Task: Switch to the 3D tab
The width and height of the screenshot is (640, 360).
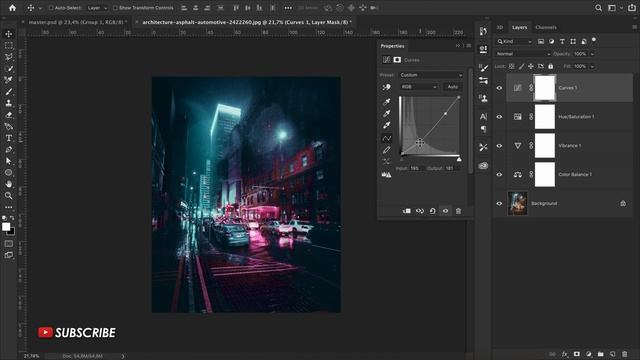Action: [500, 27]
